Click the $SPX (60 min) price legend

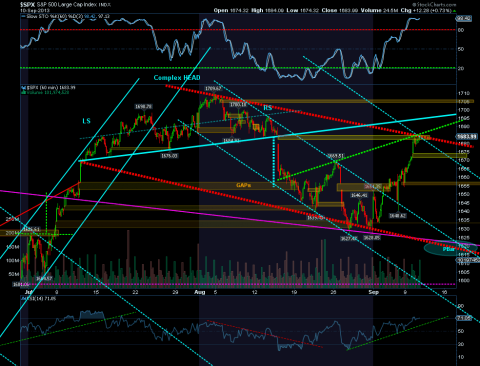pos(49,88)
